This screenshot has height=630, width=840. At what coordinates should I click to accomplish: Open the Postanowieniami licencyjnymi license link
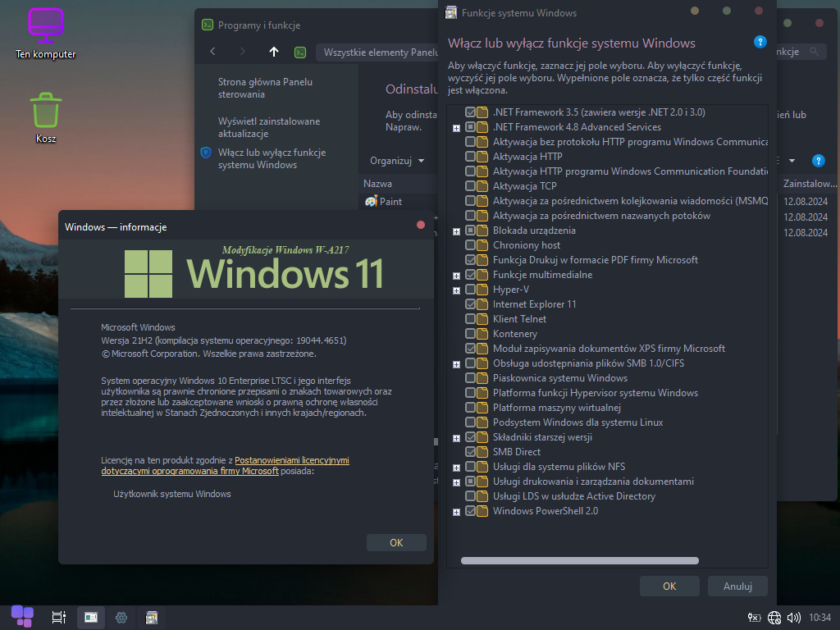pyautogui.click(x=292, y=461)
